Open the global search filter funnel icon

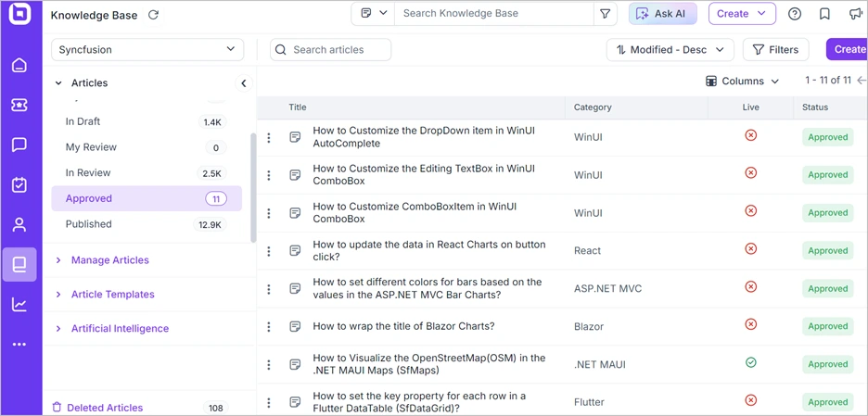click(605, 14)
